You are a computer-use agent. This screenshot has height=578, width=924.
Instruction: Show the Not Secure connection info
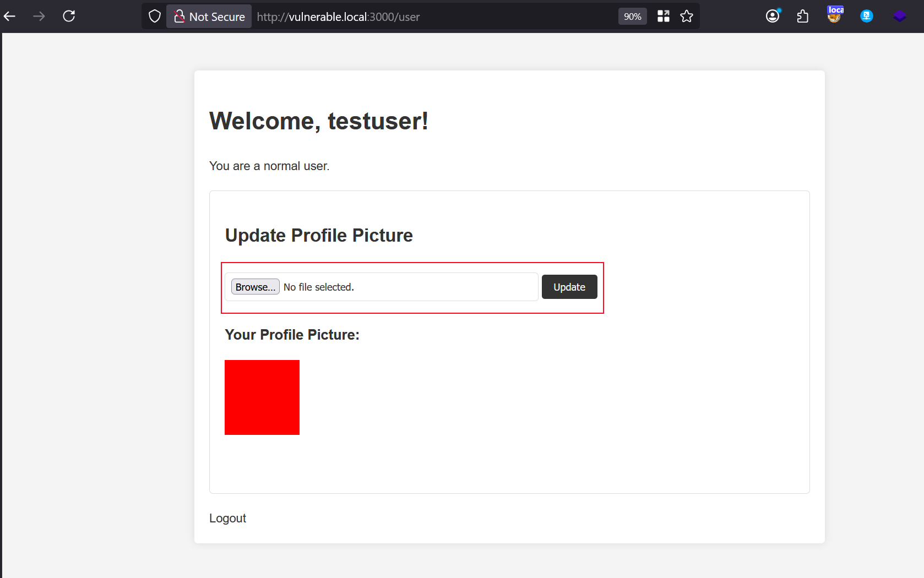pos(209,17)
